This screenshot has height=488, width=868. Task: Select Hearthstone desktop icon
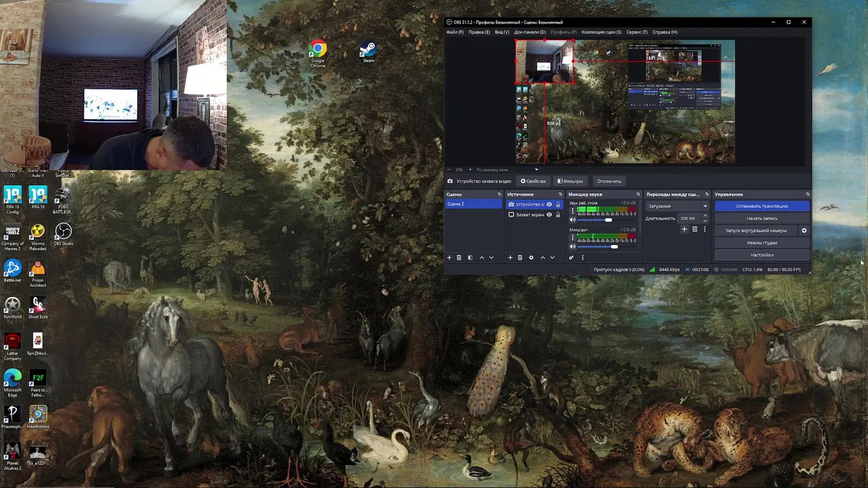38,418
